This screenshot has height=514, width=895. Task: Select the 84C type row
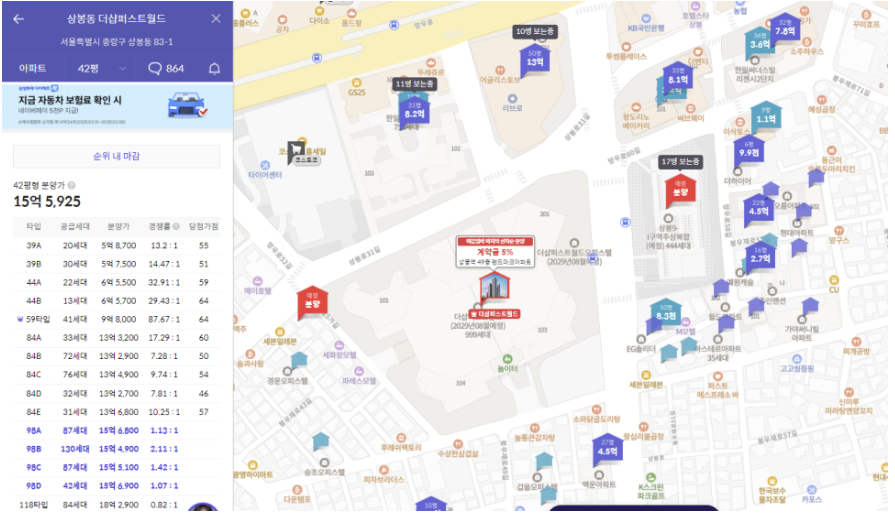116,375
